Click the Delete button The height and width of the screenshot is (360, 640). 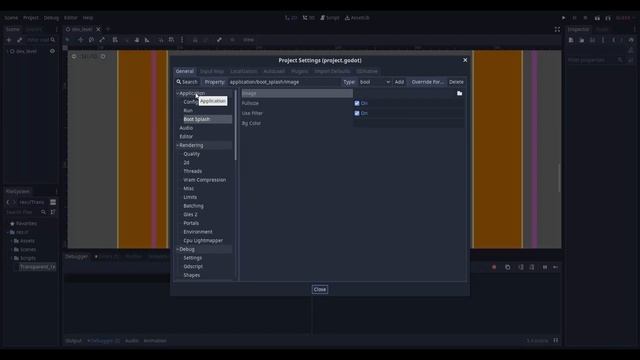coord(456,82)
